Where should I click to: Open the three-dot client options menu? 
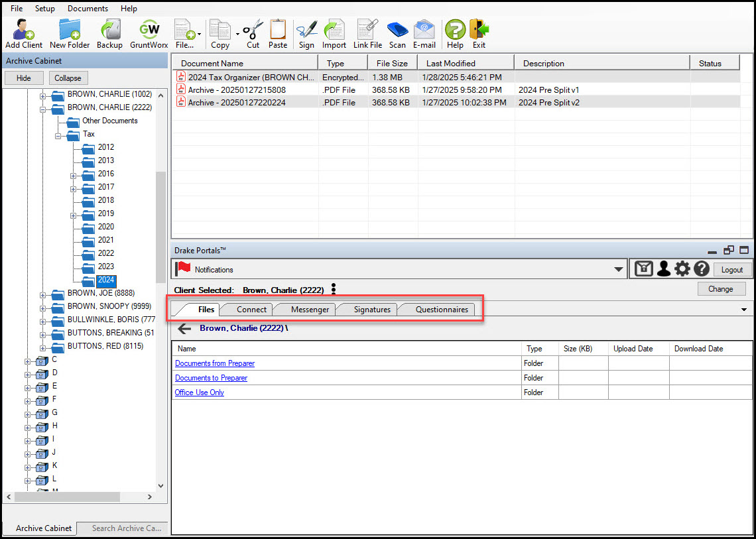point(333,289)
